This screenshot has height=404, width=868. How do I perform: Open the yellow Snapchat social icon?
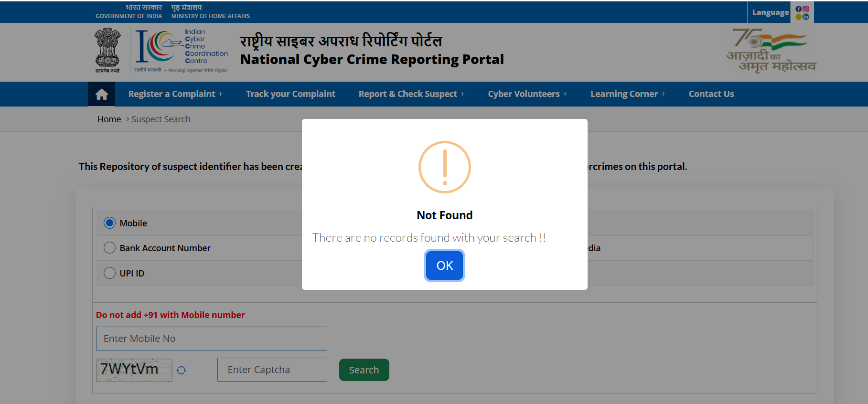point(799,17)
